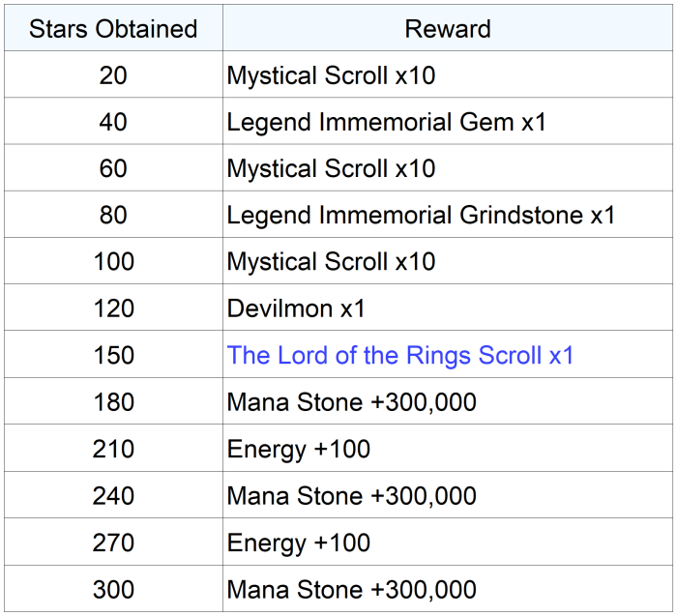Select the 20 stars cell
The image size is (677, 616).
tap(113, 75)
